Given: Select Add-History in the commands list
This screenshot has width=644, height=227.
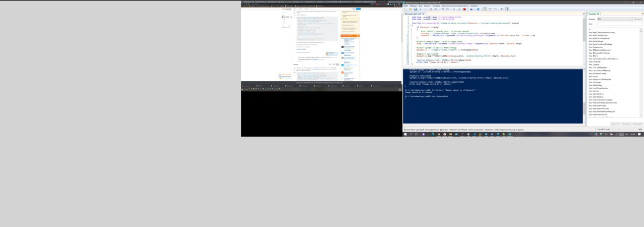Looking at the screenshot, I should pos(595,76).
